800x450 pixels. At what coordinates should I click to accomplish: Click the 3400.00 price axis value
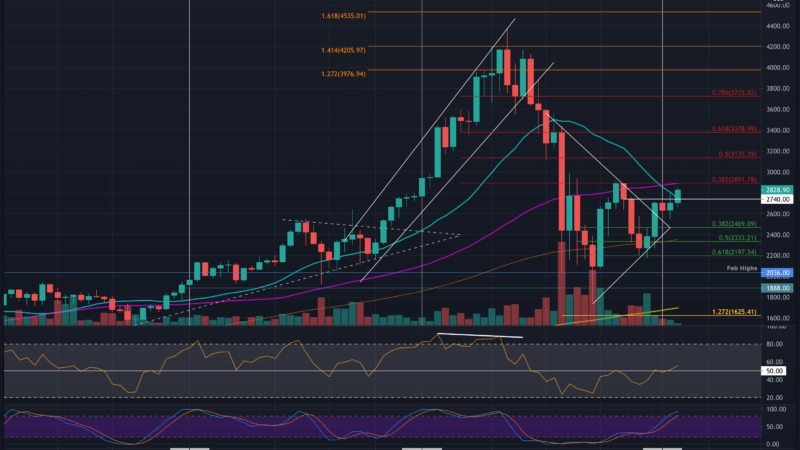tap(778, 131)
